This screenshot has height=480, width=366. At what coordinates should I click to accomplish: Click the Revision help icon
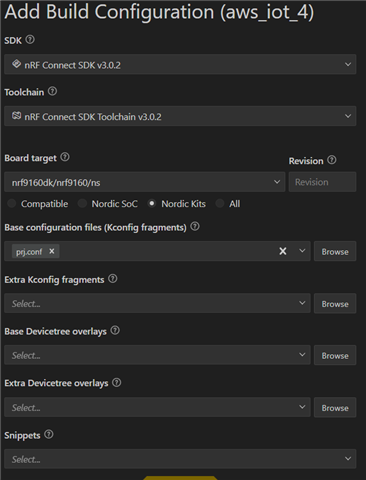(x=332, y=160)
